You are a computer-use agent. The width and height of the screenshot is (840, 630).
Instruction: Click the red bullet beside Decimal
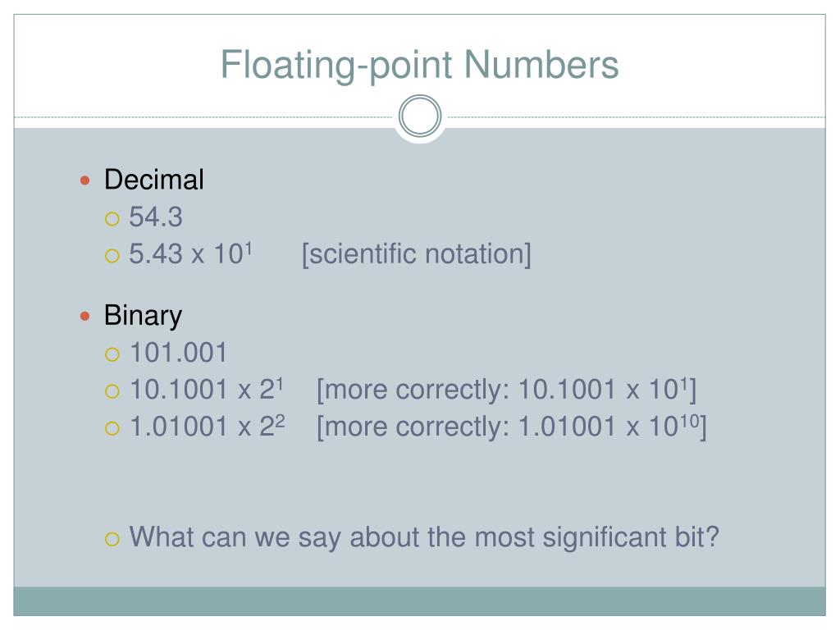coord(84,180)
